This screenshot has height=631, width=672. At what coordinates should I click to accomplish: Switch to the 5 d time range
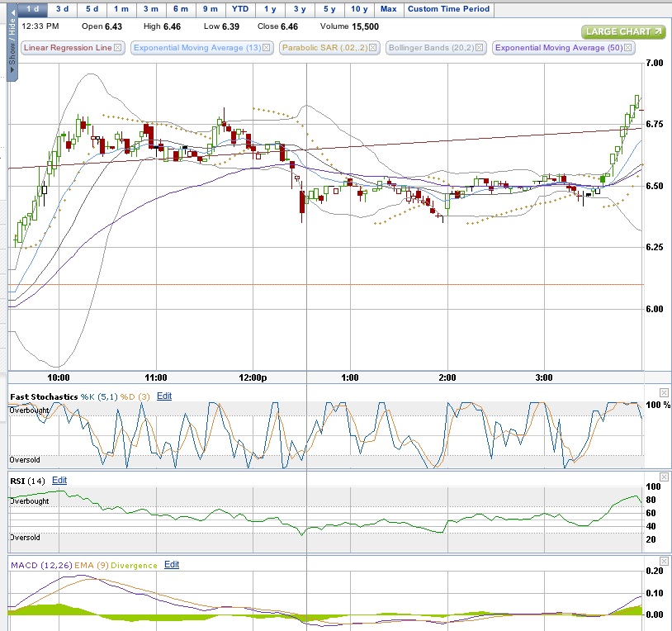click(91, 9)
